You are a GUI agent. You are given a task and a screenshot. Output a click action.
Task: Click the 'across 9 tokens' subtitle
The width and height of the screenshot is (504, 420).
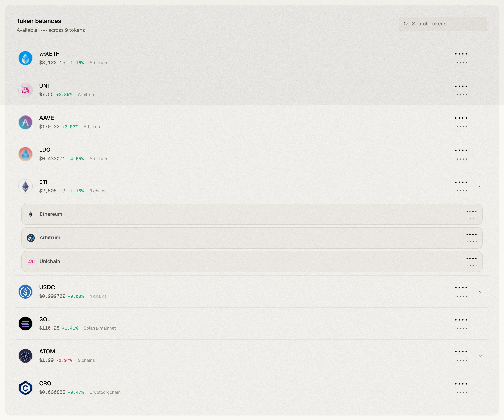[66, 30]
